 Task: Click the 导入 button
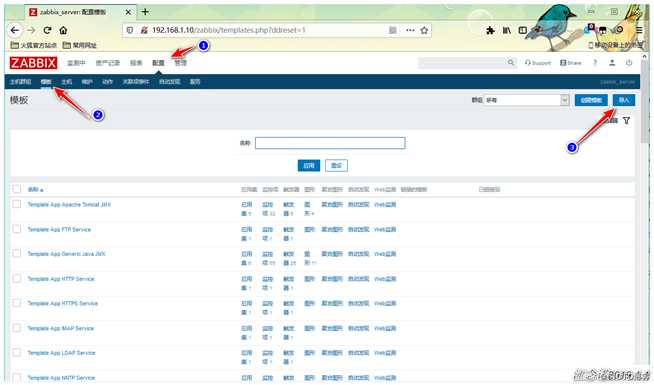(x=624, y=100)
